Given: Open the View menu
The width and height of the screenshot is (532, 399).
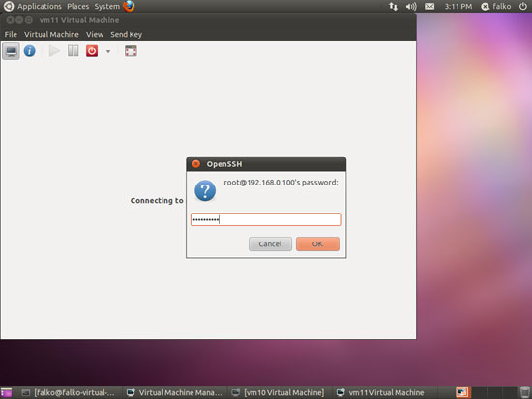Looking at the screenshot, I should tap(95, 34).
